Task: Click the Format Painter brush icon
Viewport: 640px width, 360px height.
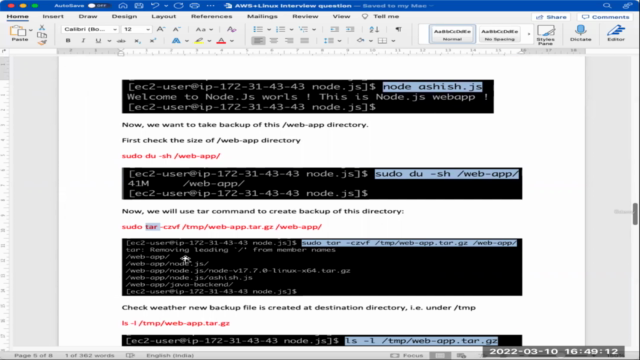Action: pyautogui.click(x=42, y=42)
